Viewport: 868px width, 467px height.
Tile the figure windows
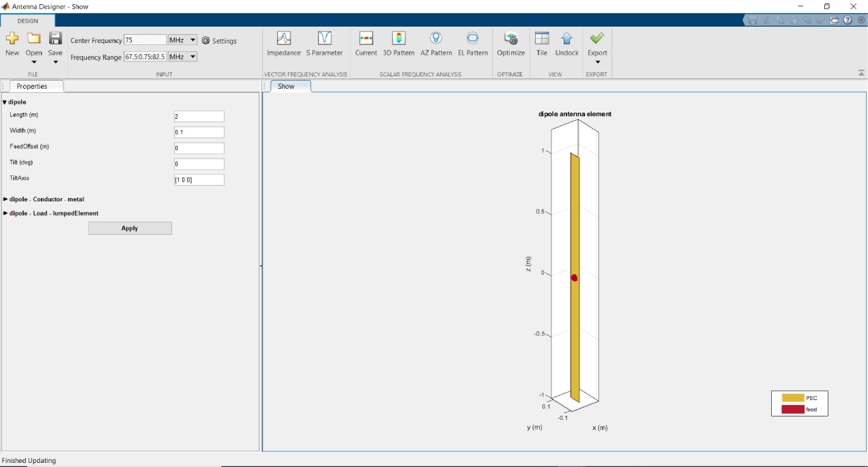(x=542, y=44)
